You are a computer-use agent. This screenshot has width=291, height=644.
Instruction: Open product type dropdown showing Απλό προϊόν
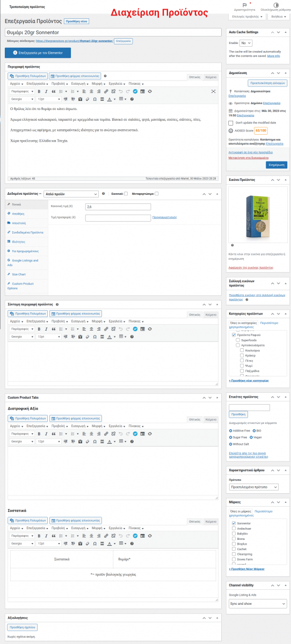71,194
